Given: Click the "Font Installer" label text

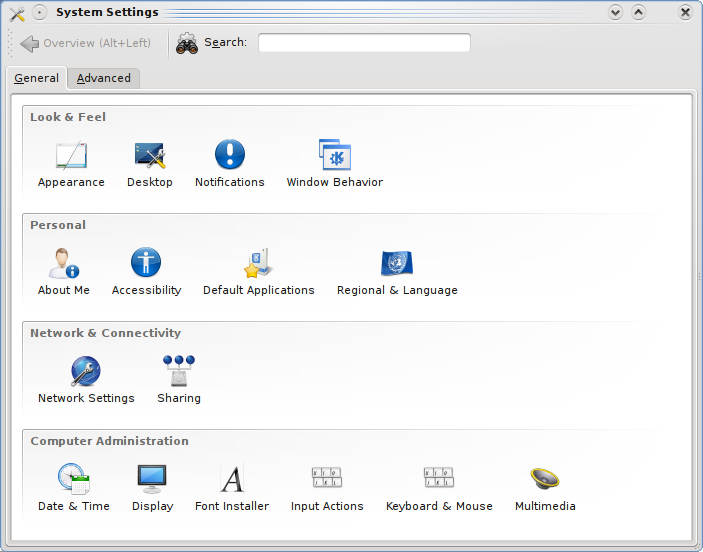Looking at the screenshot, I should click(232, 506).
